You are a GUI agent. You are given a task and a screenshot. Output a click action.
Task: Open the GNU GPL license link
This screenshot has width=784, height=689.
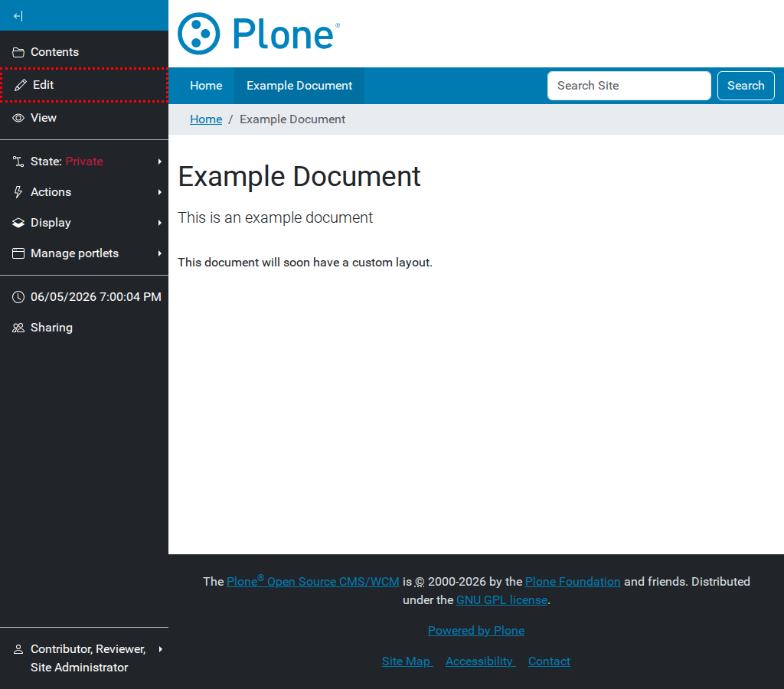(x=501, y=600)
